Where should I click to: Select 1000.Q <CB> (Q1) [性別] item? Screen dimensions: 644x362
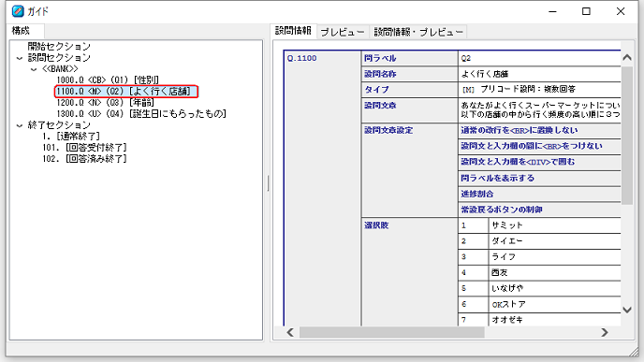pyautogui.click(x=108, y=80)
